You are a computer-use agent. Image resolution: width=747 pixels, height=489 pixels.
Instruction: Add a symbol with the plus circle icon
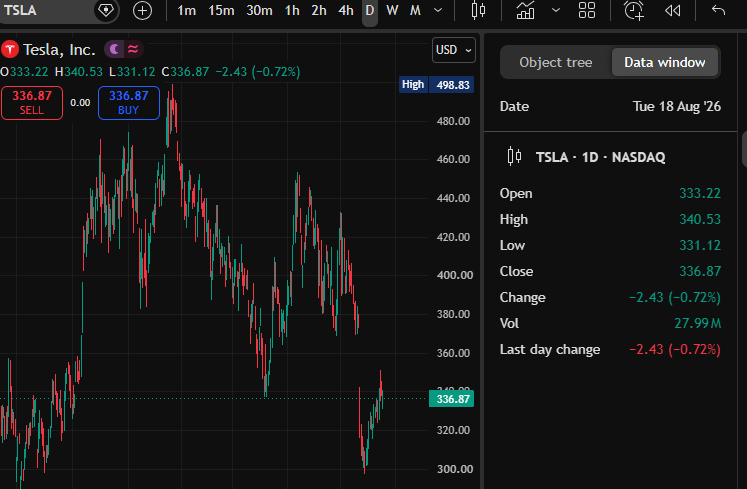[x=142, y=10]
